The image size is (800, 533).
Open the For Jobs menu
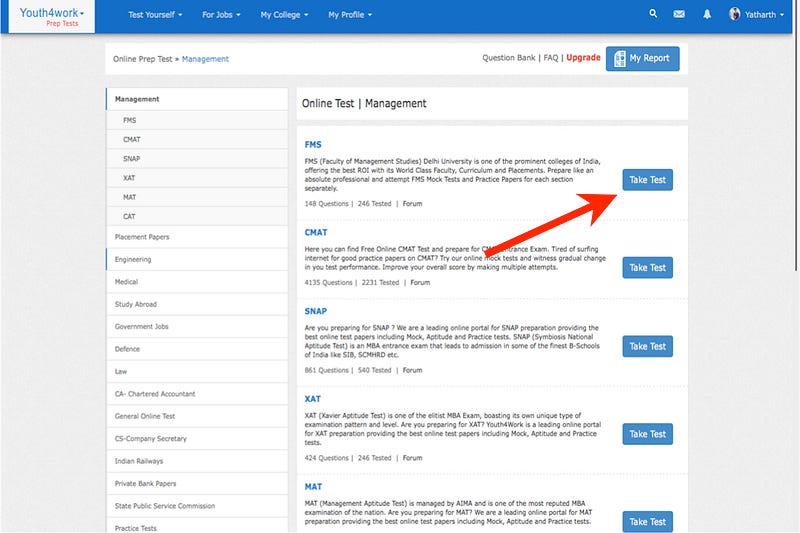pos(221,15)
